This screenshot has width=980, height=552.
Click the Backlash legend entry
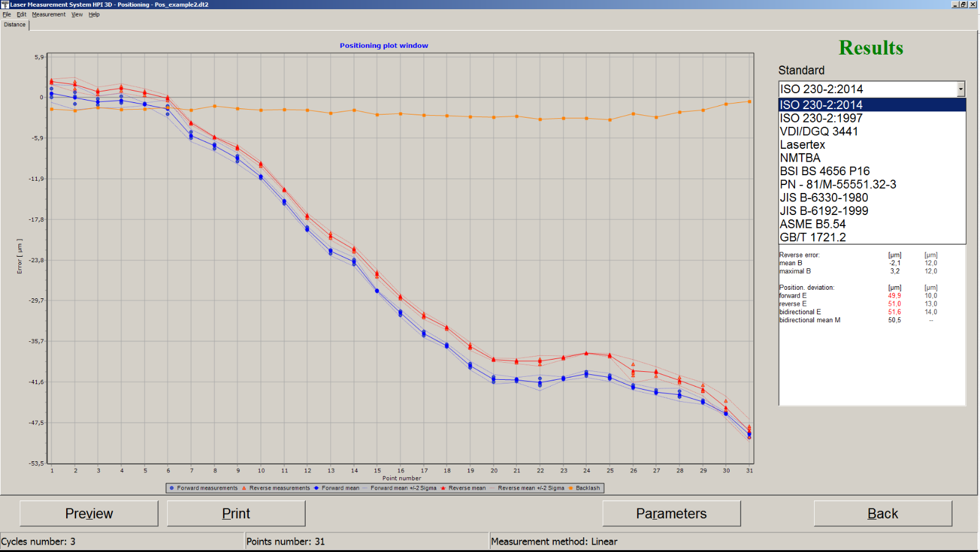point(584,488)
